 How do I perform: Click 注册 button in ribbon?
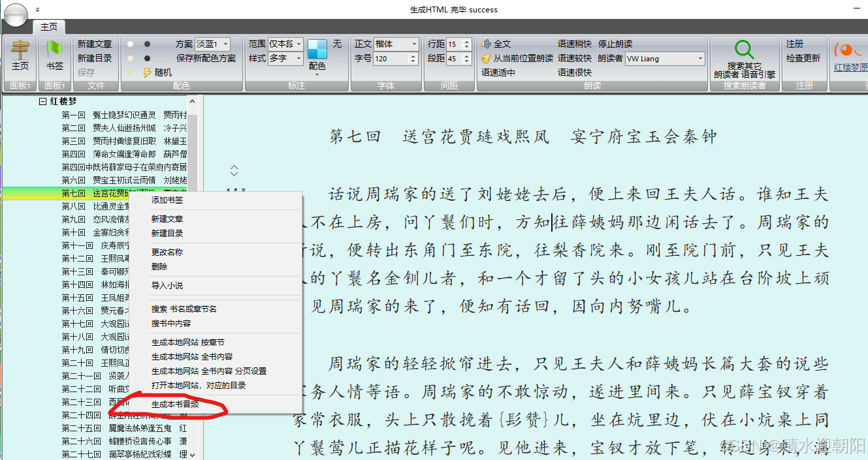coord(795,44)
